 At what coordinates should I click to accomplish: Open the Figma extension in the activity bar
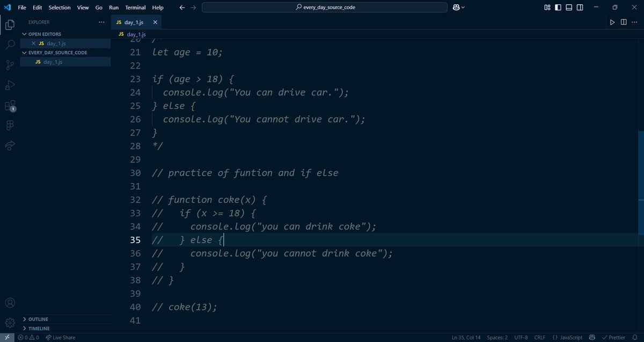pyautogui.click(x=10, y=125)
